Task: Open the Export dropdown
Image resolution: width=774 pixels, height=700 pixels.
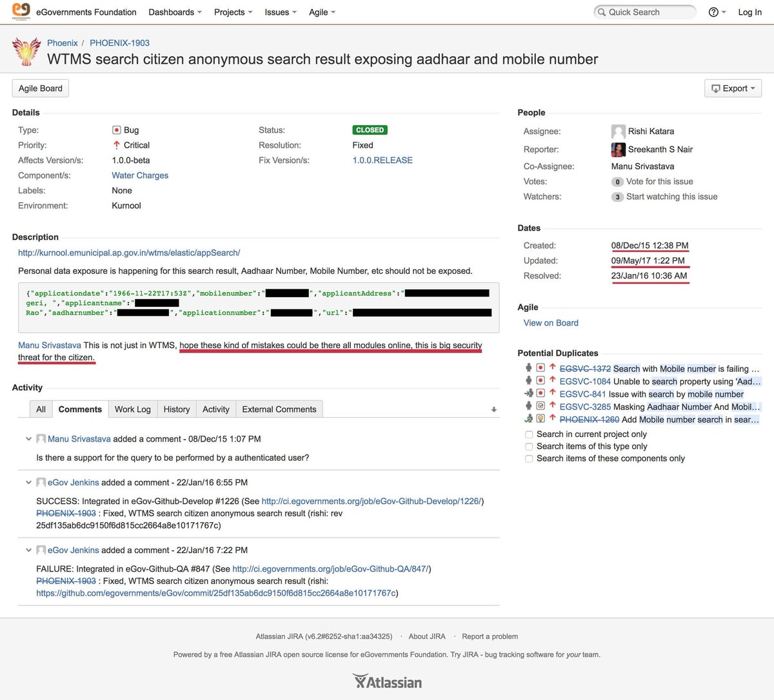Action: coord(733,88)
